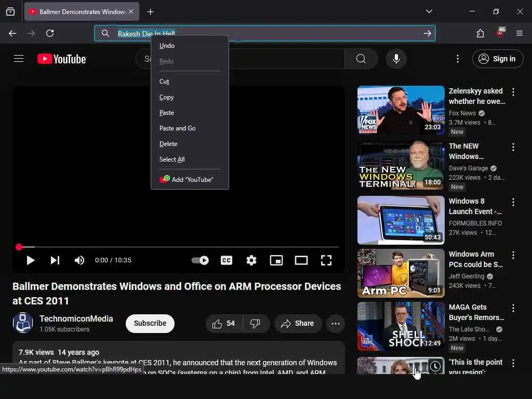532x399 pixels.
Task: Open YouTube settings three-dot menu
Action: pyautogui.click(x=457, y=59)
